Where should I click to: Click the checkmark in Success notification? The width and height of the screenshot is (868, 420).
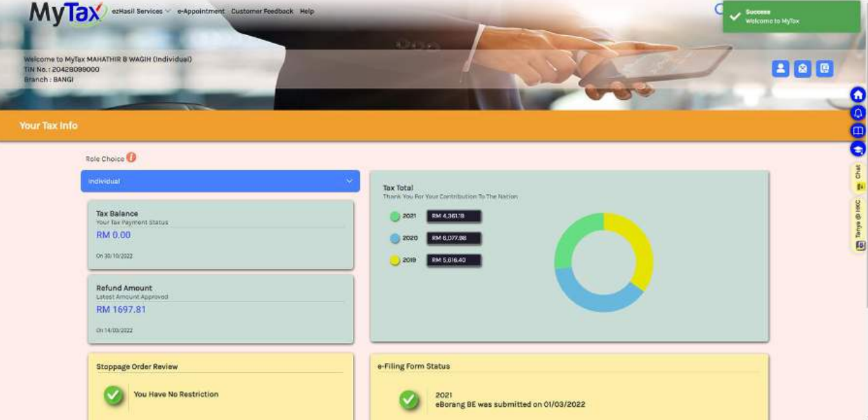735,17
